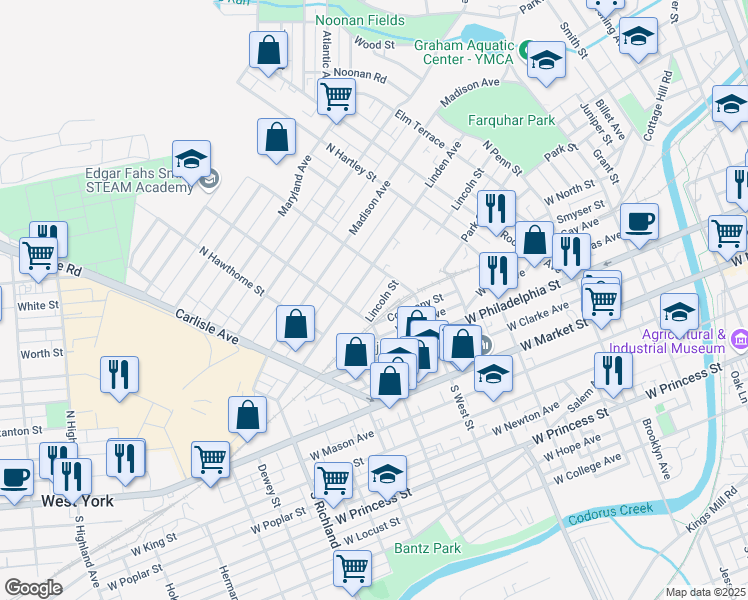
Task: Click the restaurant marker in the beige area
Action: tap(118, 376)
